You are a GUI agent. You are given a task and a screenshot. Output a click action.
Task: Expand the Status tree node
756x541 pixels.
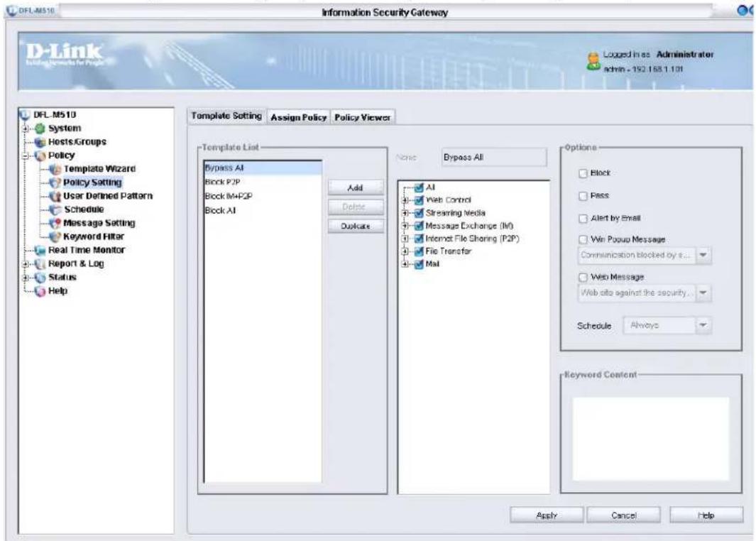[x=26, y=278]
